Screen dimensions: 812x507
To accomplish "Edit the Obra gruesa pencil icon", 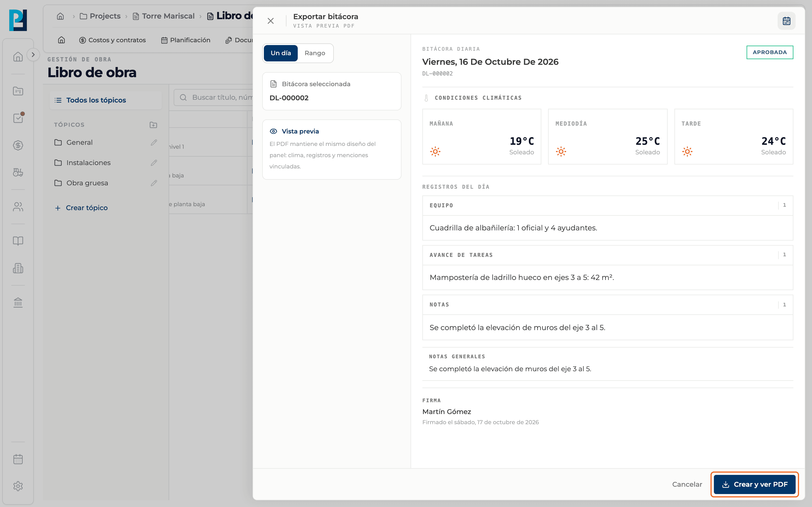I will (154, 183).
